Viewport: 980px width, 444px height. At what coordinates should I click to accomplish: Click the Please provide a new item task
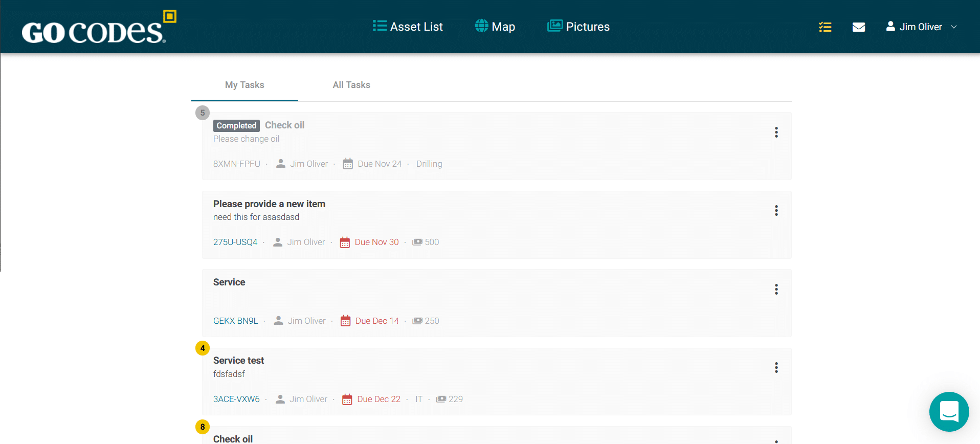[269, 204]
